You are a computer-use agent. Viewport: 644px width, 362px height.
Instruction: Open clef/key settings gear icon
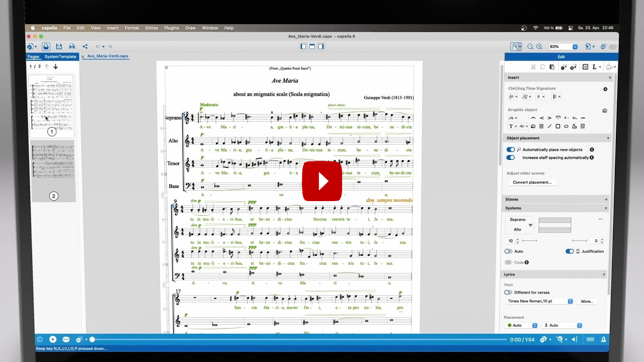tap(605, 89)
